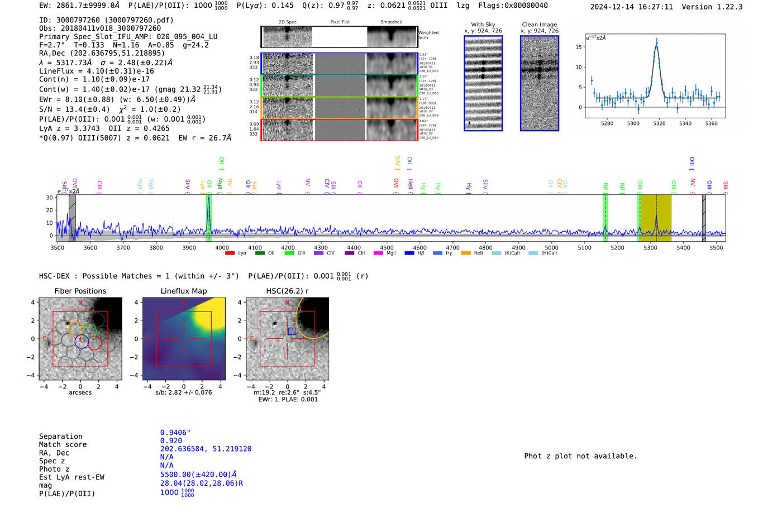The image size is (782, 532).
Task: Click the light blue (K)CaII legend swatch
Action: [497, 253]
